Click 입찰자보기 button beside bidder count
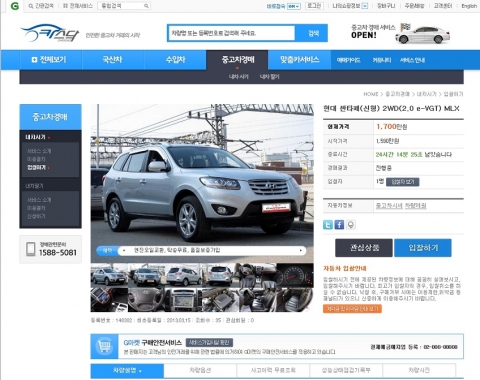Image resolution: width=480 pixels, height=380 pixels. pos(403,182)
